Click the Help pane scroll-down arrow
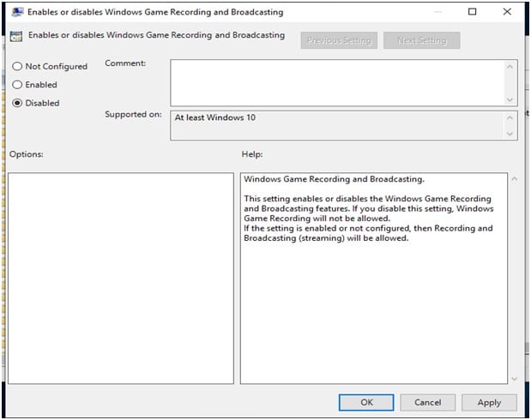Screen dimensions: 531x420 point(514,379)
